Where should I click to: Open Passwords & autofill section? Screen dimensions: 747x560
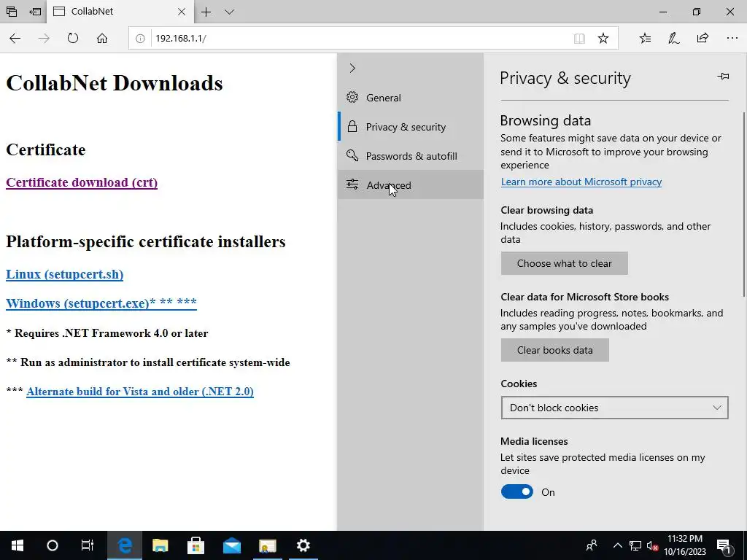tap(410, 156)
